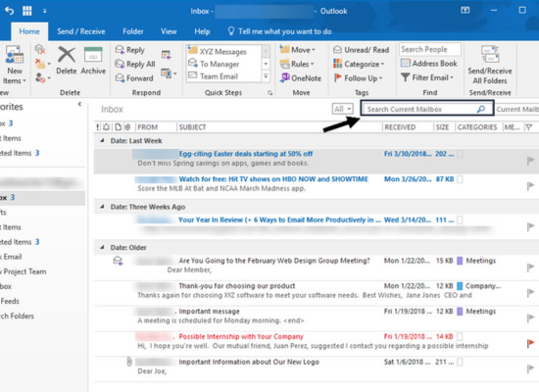Open the Categorize dropdown
Screen dimensions: 539x392
[359, 64]
